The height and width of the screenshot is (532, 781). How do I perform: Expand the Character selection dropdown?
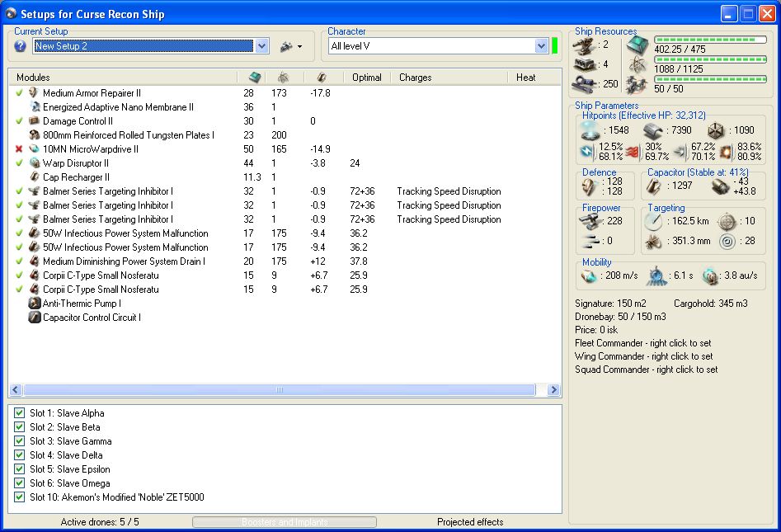pyautogui.click(x=541, y=46)
